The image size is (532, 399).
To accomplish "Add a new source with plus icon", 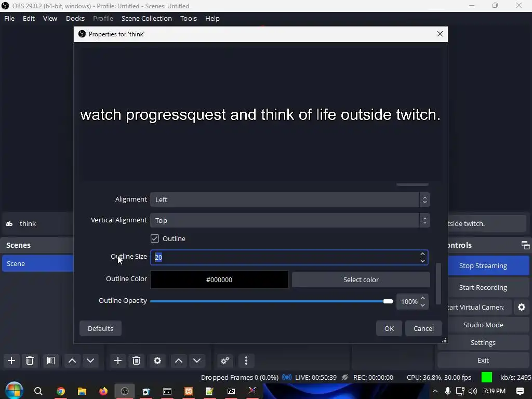I will click(118, 361).
